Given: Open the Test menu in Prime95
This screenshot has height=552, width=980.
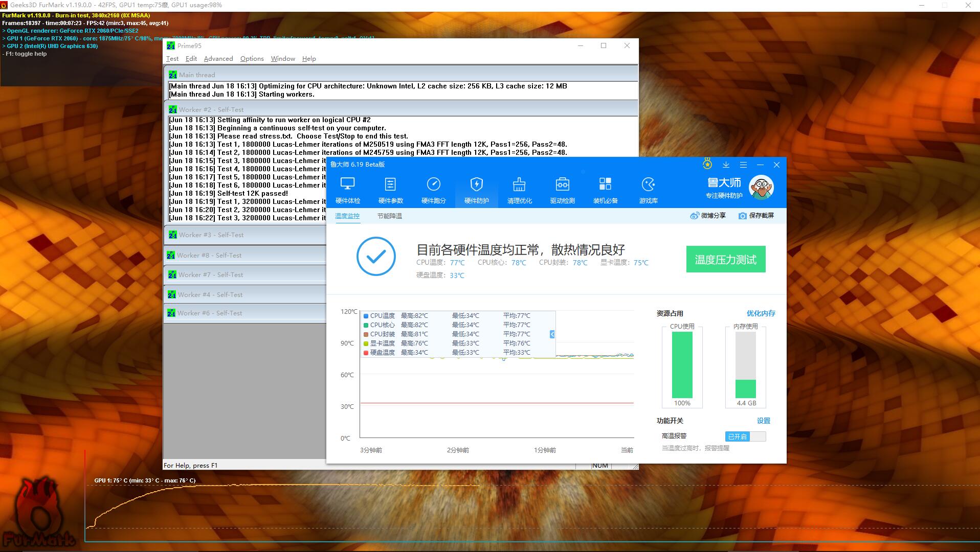Looking at the screenshot, I should pyautogui.click(x=172, y=59).
